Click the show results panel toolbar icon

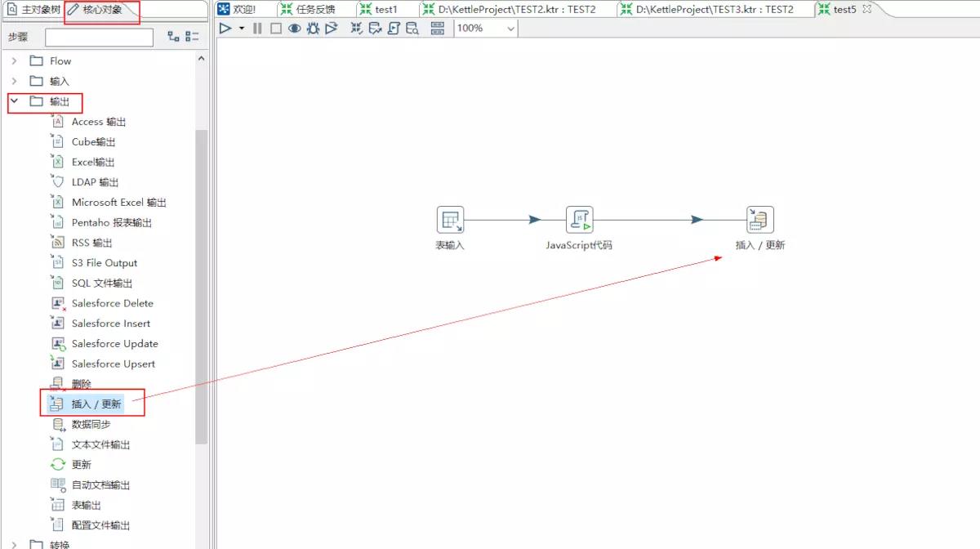click(438, 29)
